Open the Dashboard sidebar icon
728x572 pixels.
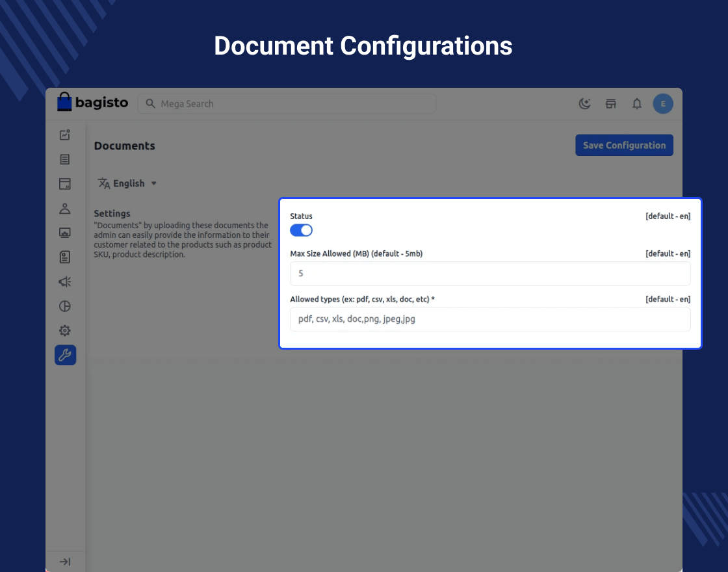65,135
